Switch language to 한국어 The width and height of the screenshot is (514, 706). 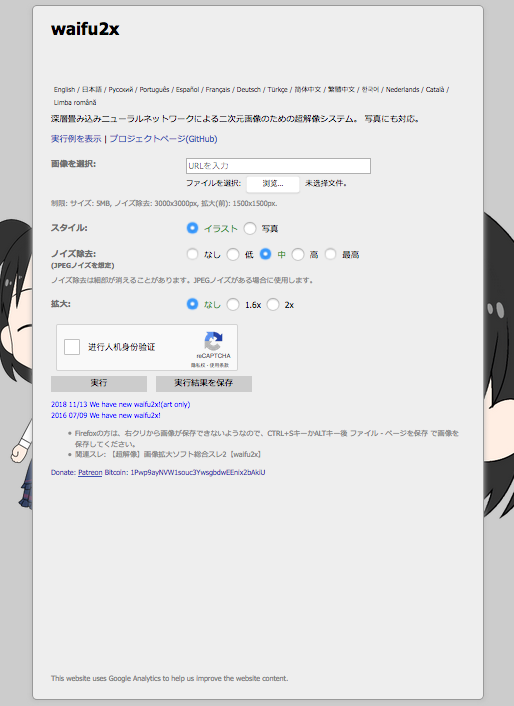[x=370, y=90]
